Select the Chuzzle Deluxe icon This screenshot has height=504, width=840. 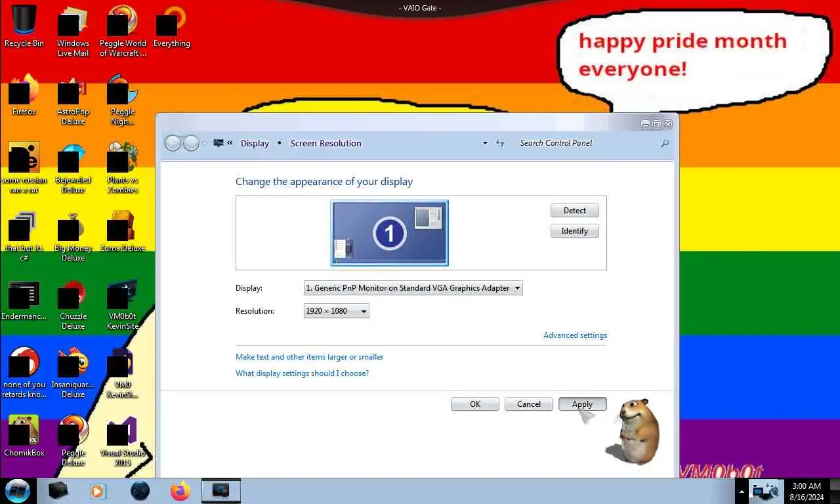pos(73,304)
